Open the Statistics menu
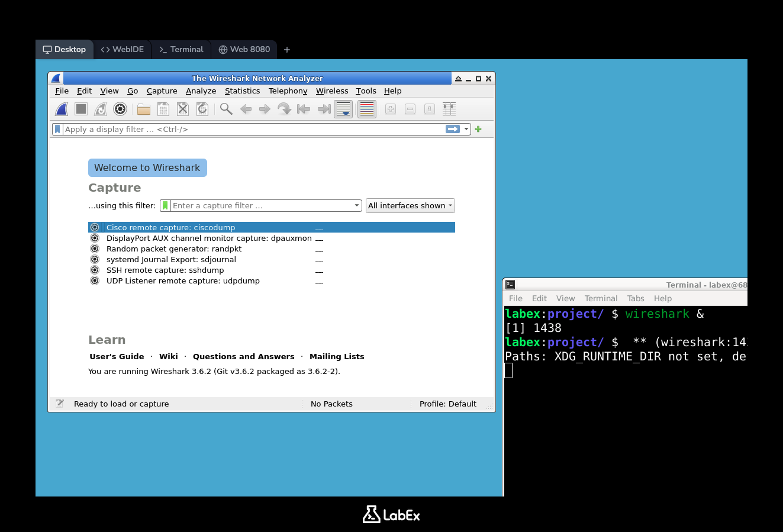Screen dimensions: 783x532 coord(242,91)
